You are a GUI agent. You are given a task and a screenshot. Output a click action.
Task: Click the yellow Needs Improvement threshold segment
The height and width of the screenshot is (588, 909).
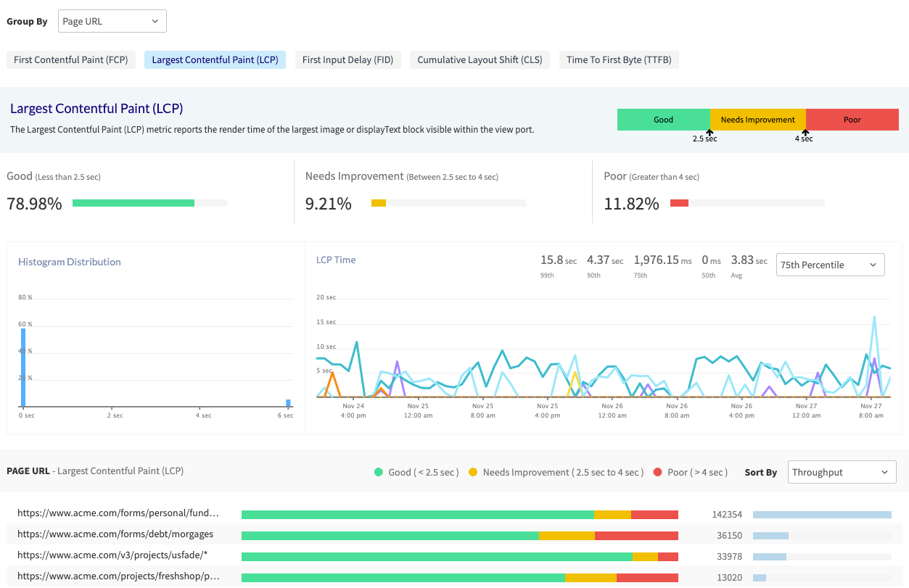tap(758, 120)
